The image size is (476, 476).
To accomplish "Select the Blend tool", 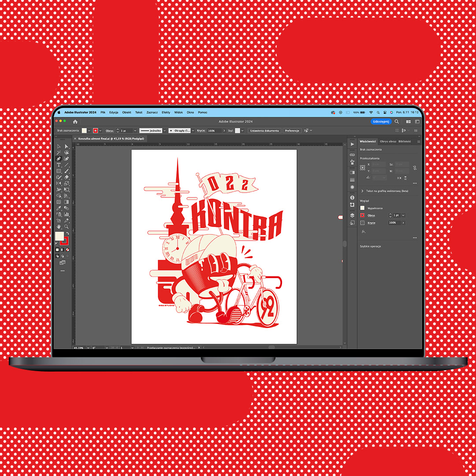I will pyautogui.click(x=67, y=208).
